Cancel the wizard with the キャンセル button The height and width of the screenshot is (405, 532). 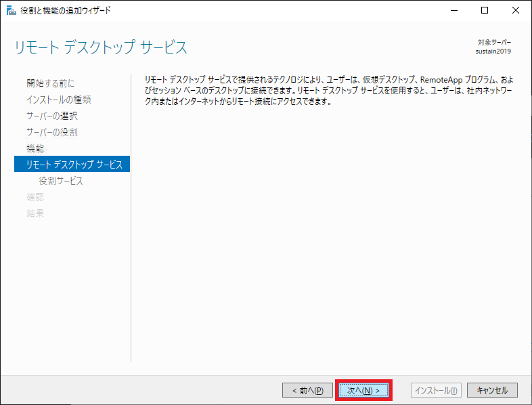[x=492, y=390]
